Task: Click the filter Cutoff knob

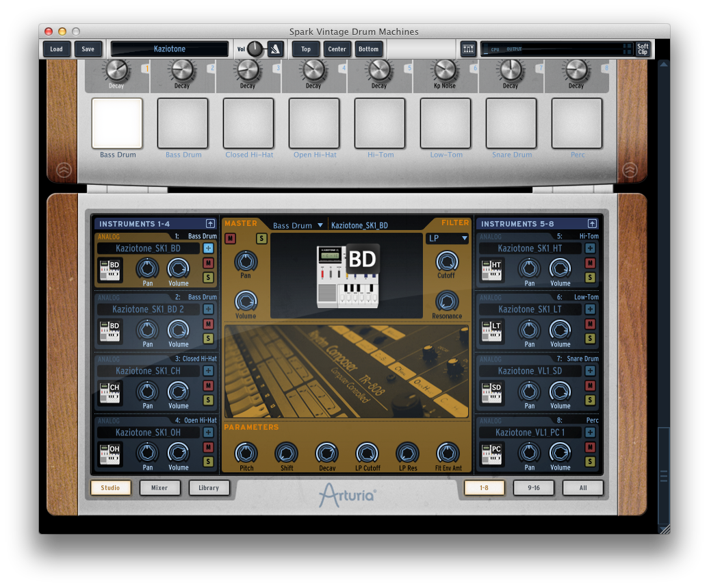Action: pos(447,261)
